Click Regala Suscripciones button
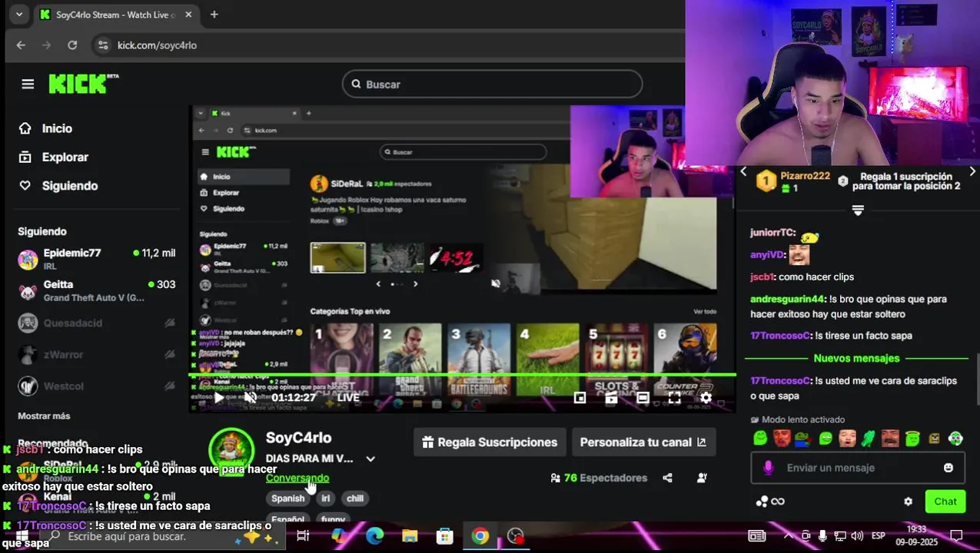980x553 pixels. pyautogui.click(x=490, y=442)
